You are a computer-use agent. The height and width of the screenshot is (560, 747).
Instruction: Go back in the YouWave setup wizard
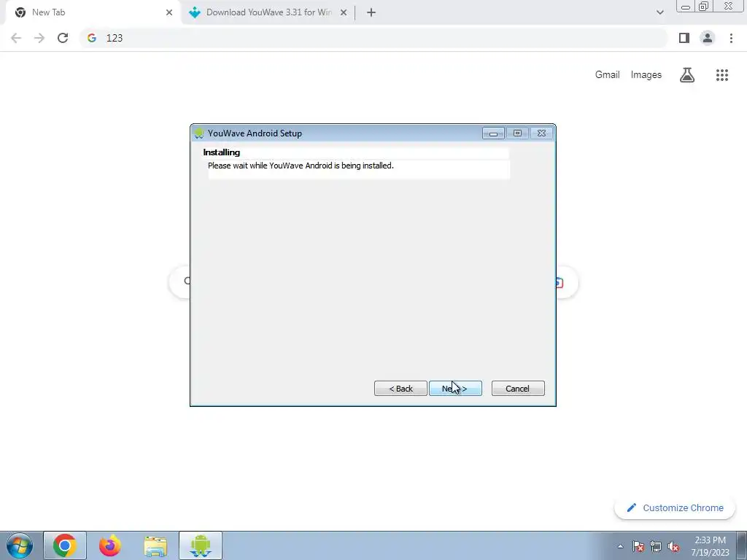tap(400, 389)
